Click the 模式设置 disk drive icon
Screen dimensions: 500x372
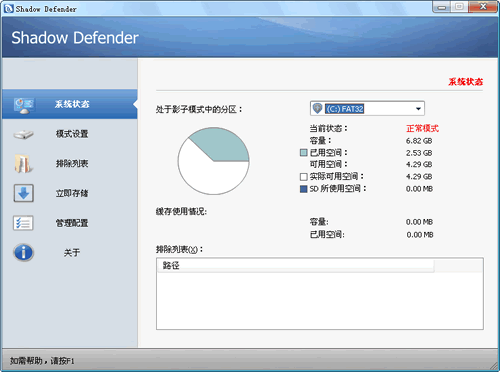[x=23, y=135]
